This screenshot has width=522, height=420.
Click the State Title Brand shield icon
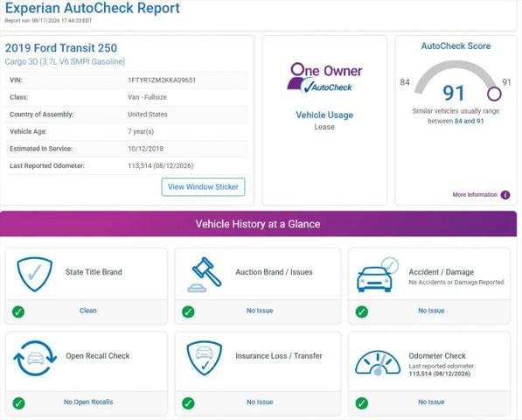point(35,274)
